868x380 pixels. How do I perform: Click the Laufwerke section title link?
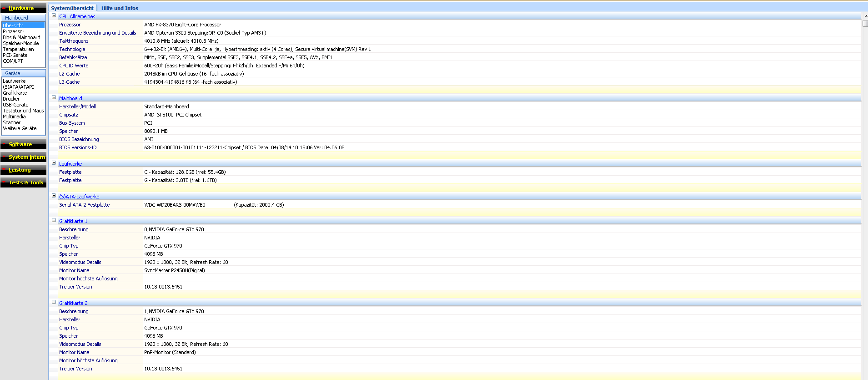click(x=70, y=164)
